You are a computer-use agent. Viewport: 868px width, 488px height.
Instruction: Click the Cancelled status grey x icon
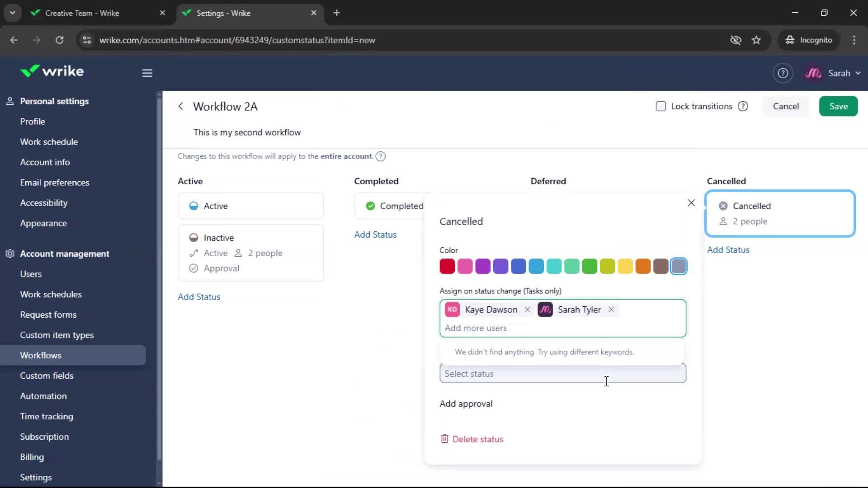(723, 206)
